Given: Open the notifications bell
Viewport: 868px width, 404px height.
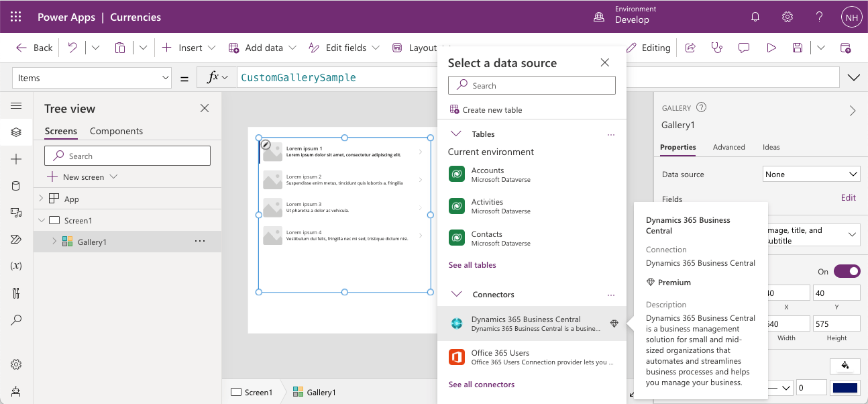Looking at the screenshot, I should [x=755, y=17].
